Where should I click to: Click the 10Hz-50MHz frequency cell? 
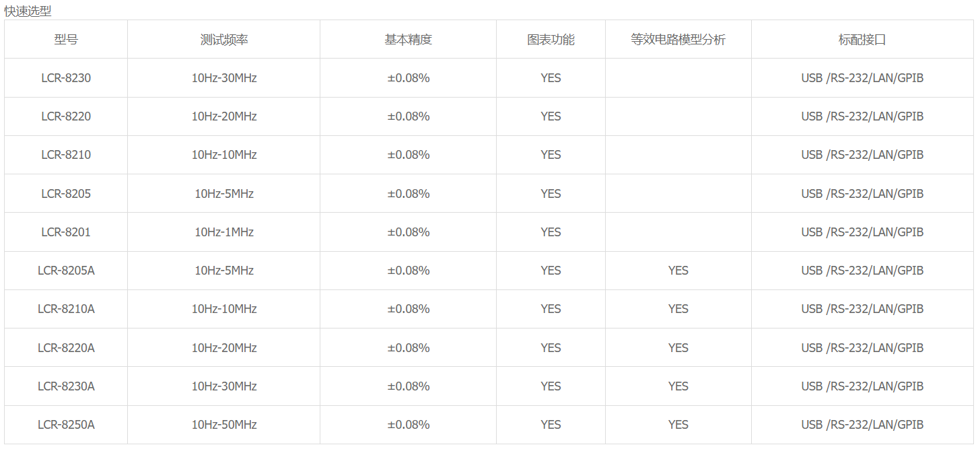click(224, 425)
